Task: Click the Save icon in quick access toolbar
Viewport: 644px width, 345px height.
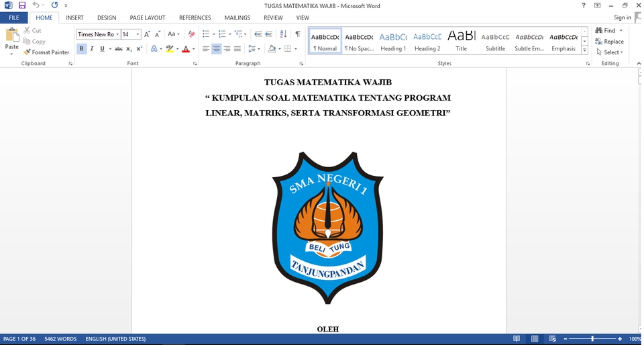Action: [22, 5]
